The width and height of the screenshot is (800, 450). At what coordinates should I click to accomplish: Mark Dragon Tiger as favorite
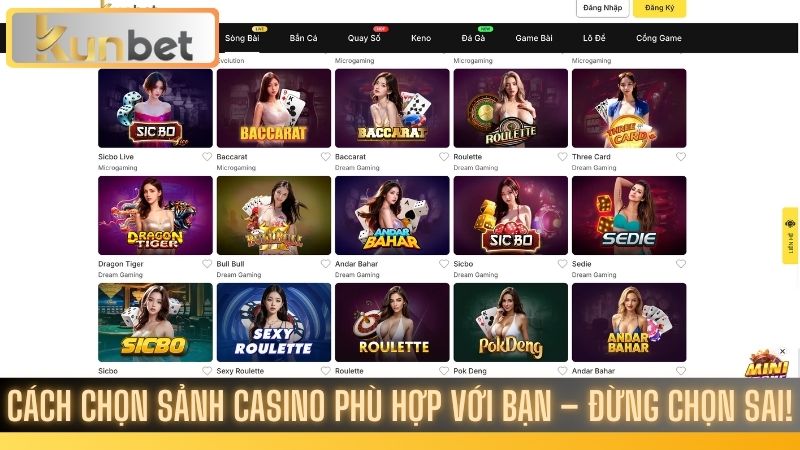tap(207, 264)
